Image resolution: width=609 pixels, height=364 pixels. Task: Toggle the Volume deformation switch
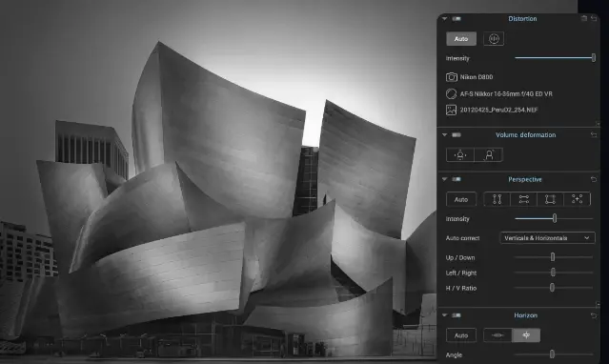pyautogui.click(x=457, y=134)
